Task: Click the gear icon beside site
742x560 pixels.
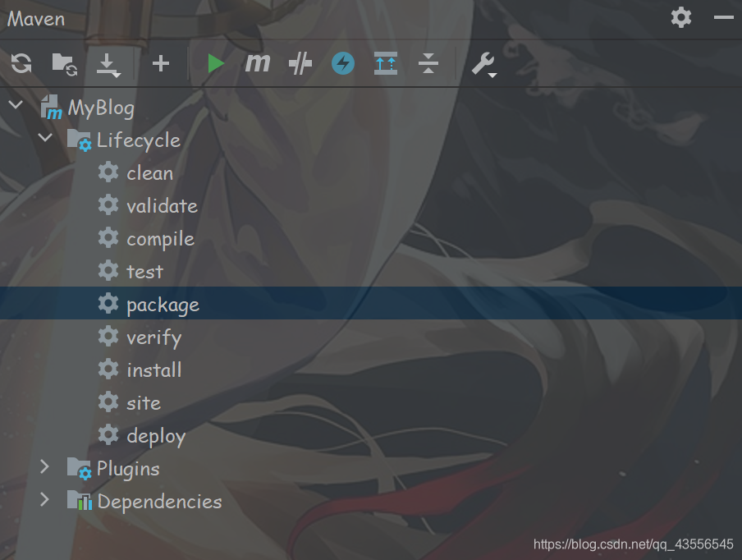Action: [x=108, y=402]
